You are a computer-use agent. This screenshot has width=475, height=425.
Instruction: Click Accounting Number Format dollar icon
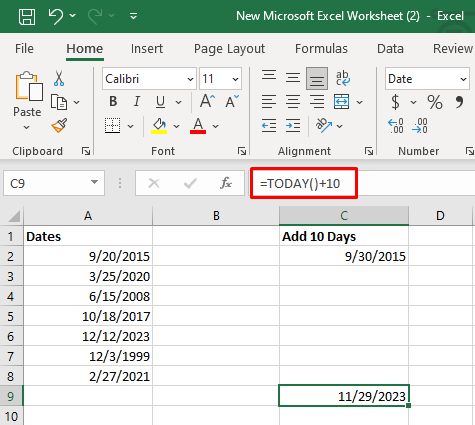(395, 102)
